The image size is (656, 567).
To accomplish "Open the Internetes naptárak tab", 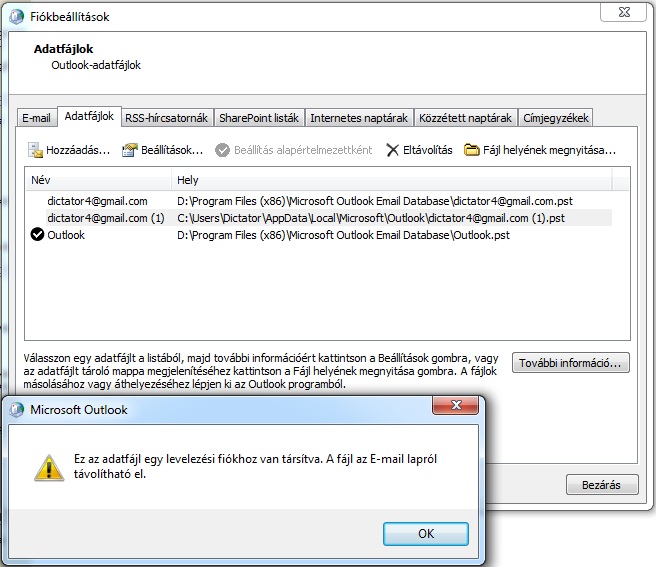I will coord(357,118).
